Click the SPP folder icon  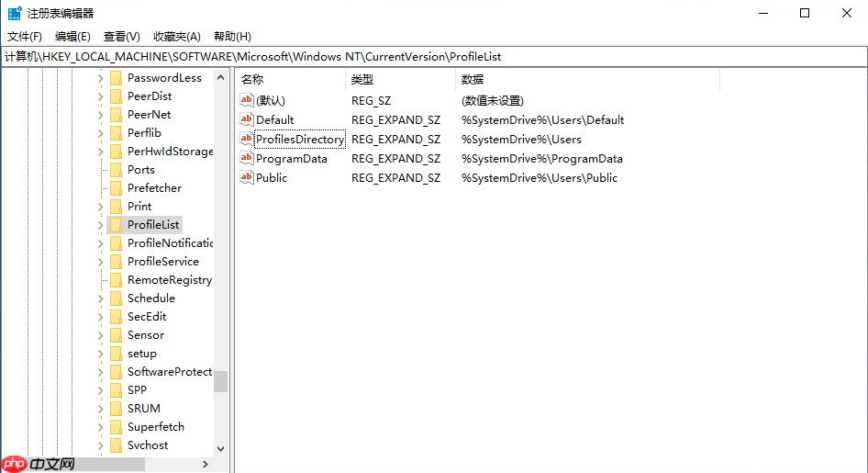pos(116,390)
